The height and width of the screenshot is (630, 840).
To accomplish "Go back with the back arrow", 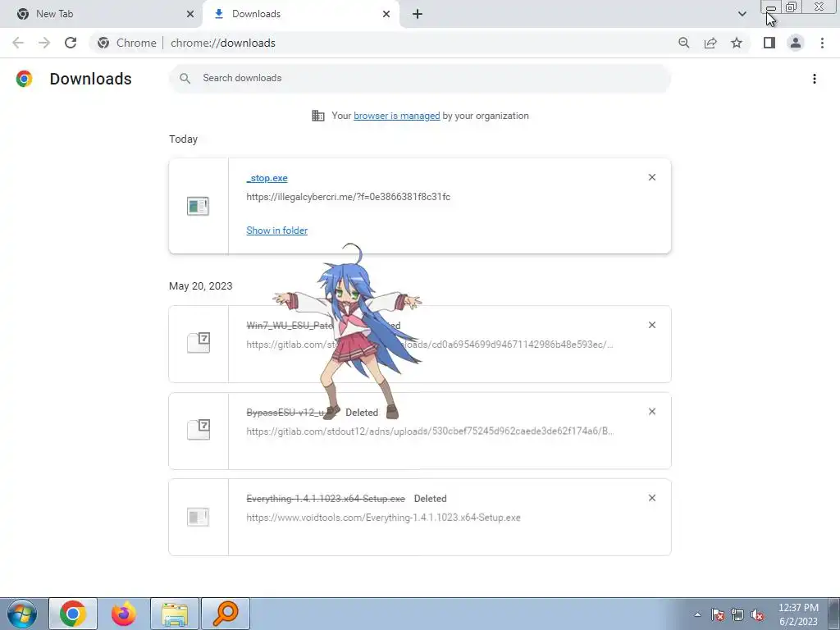I will 18,43.
